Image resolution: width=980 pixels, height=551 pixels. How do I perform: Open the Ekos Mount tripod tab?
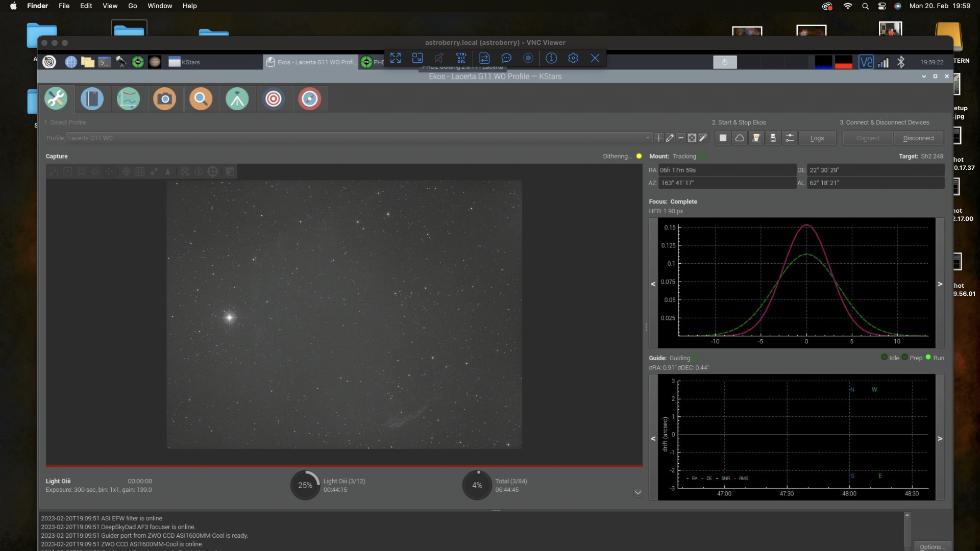[x=237, y=98]
